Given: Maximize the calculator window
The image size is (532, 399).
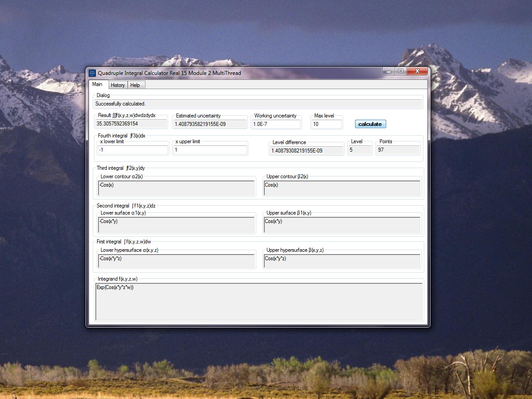Looking at the screenshot, I should [x=401, y=71].
